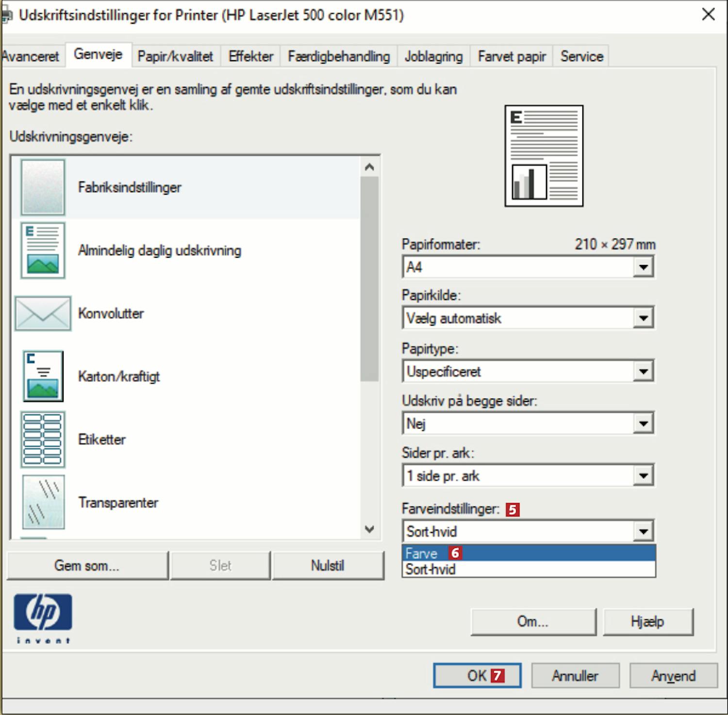The height and width of the screenshot is (715, 728).
Task: Select Farve in the color options list
Action: tap(529, 553)
